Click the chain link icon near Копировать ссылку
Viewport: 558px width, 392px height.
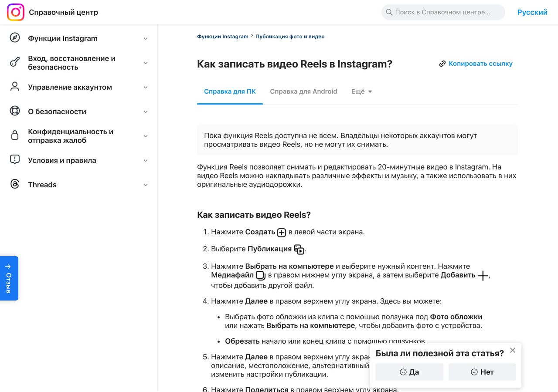point(442,64)
